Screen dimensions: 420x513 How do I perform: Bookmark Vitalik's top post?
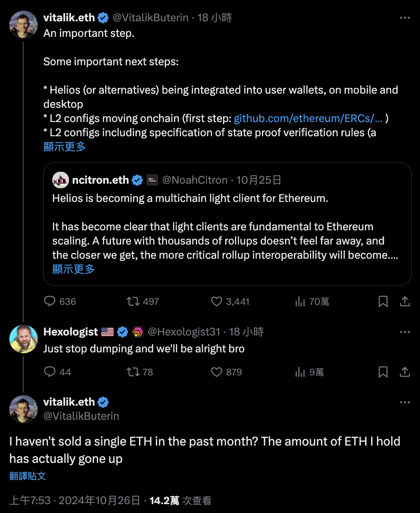(x=383, y=302)
